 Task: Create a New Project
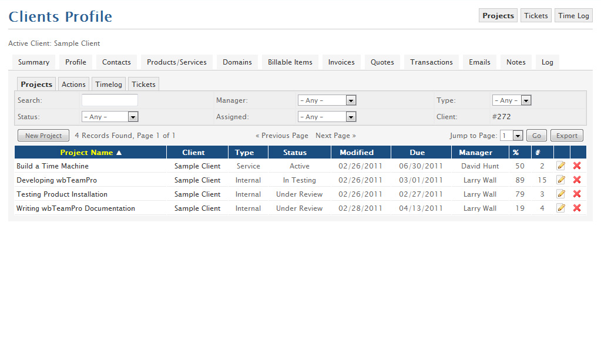(43, 136)
